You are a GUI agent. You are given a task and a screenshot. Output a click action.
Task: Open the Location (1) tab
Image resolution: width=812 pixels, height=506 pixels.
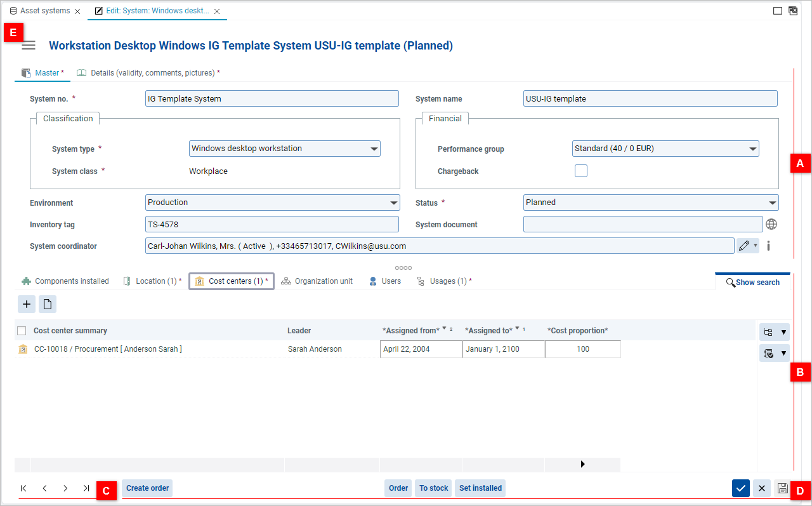152,281
